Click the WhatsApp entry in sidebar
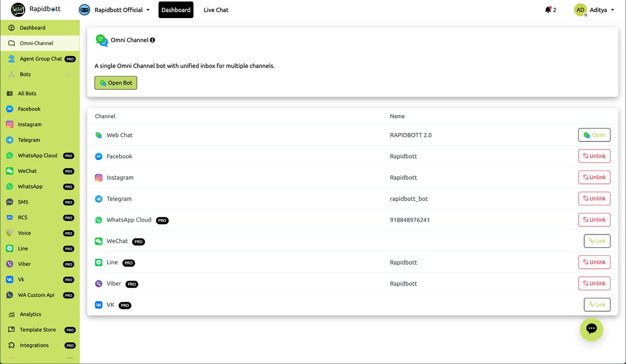The width and height of the screenshot is (626, 364). click(40, 186)
